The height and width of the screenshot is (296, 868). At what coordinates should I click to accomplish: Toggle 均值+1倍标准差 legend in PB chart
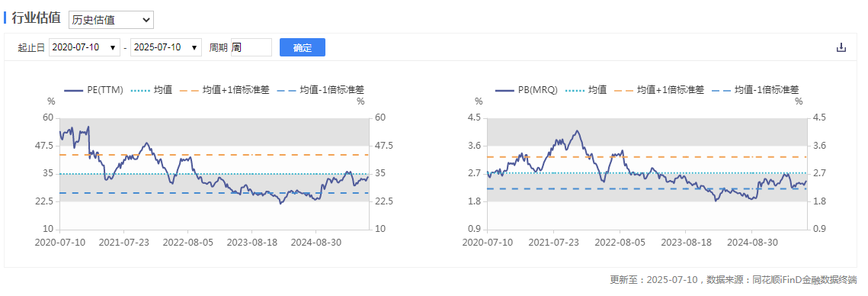pos(660,89)
